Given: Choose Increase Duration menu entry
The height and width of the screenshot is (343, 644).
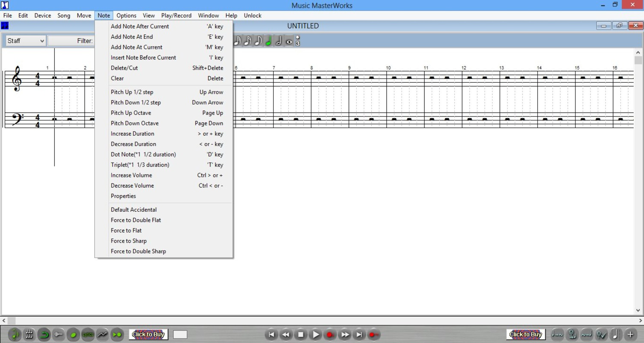Looking at the screenshot, I should [164, 134].
